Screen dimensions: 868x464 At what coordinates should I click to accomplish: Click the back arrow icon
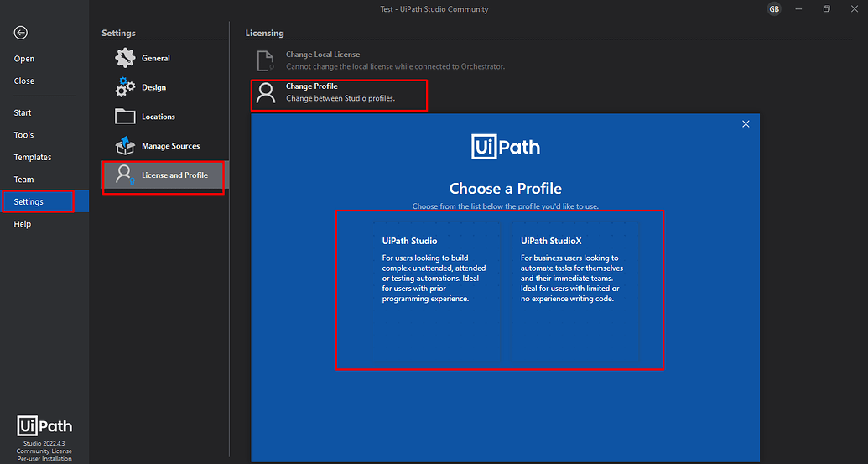click(20, 33)
